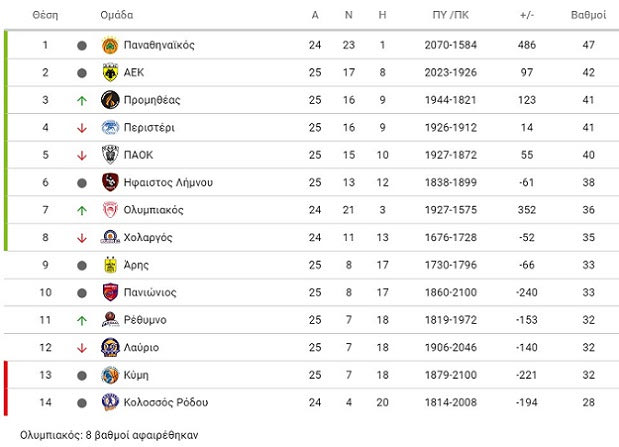Screen dimensions: 619x447
Task: Click the ΠΑΟΚ eagle crest icon
Action: click(110, 155)
